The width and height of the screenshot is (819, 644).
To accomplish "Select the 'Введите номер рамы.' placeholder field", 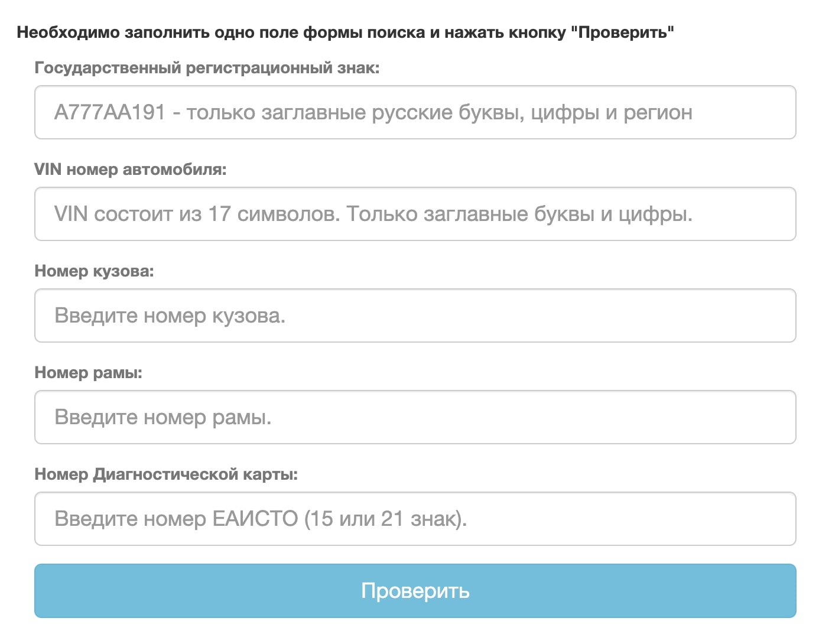I will click(415, 417).
